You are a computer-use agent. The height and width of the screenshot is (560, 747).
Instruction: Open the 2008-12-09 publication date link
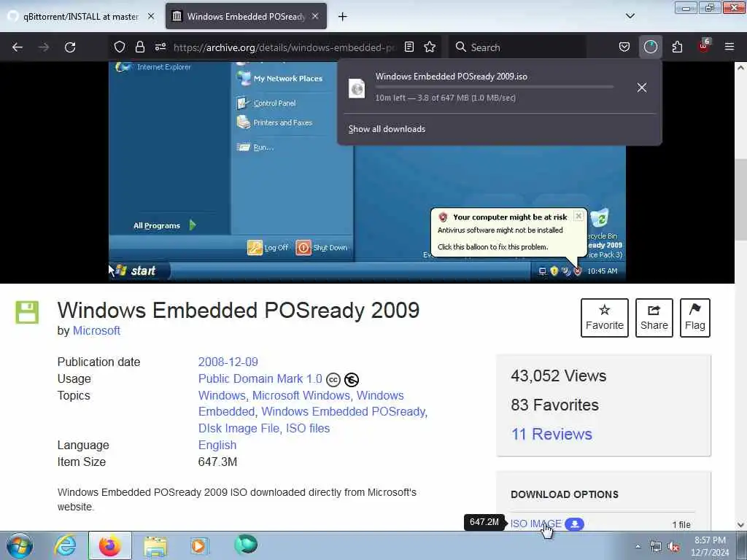(x=228, y=362)
